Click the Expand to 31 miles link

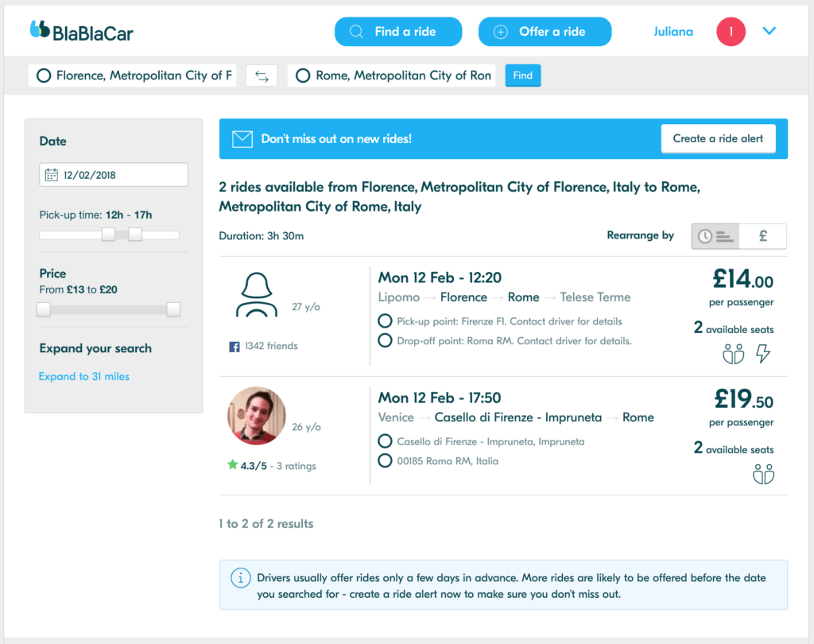click(x=84, y=377)
